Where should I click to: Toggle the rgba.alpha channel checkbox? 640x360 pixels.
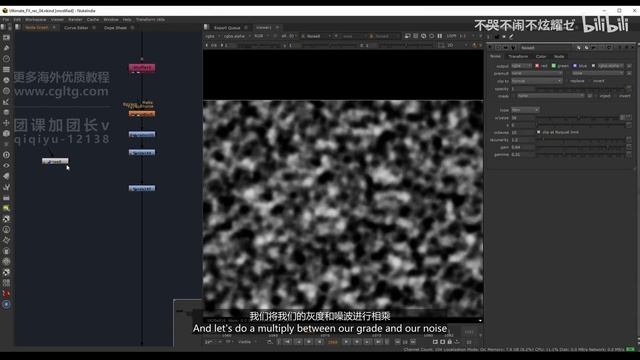click(x=593, y=66)
